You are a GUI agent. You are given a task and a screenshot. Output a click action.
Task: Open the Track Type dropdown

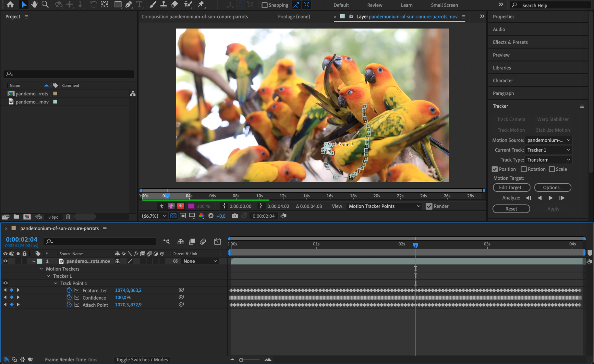(548, 160)
